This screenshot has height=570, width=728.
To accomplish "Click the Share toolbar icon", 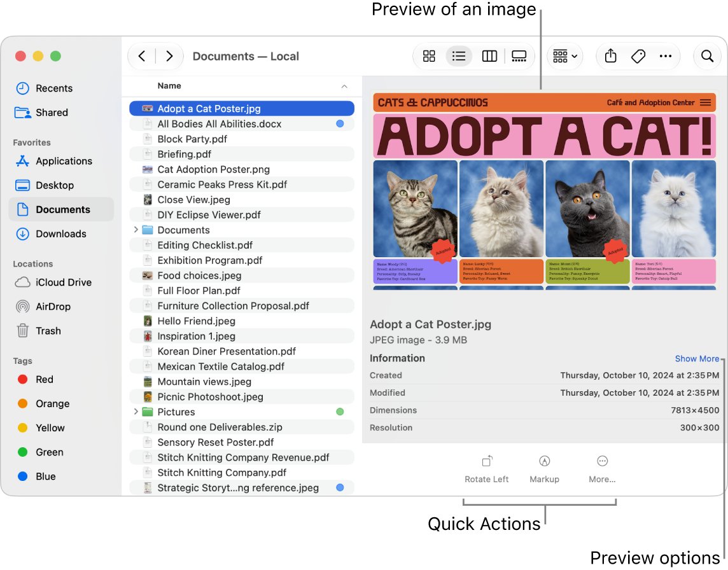I will point(610,56).
